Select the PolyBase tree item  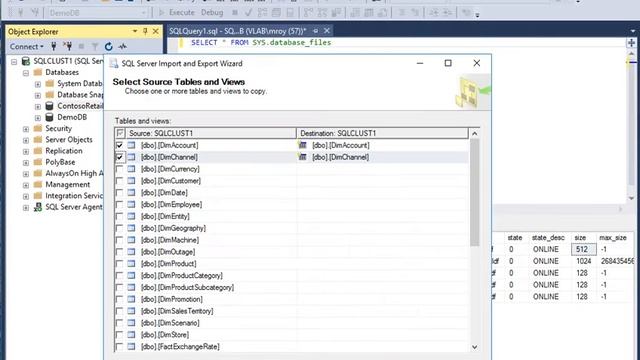point(60,162)
